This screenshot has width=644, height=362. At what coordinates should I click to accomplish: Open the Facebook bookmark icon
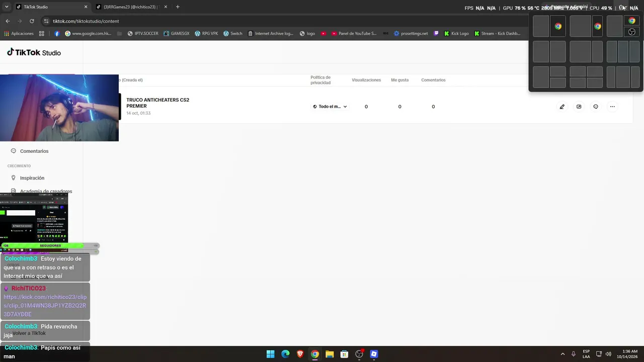pyautogui.click(x=57, y=34)
